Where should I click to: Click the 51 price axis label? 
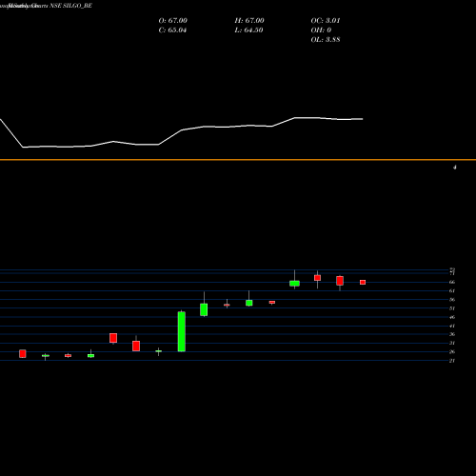tap(452, 308)
